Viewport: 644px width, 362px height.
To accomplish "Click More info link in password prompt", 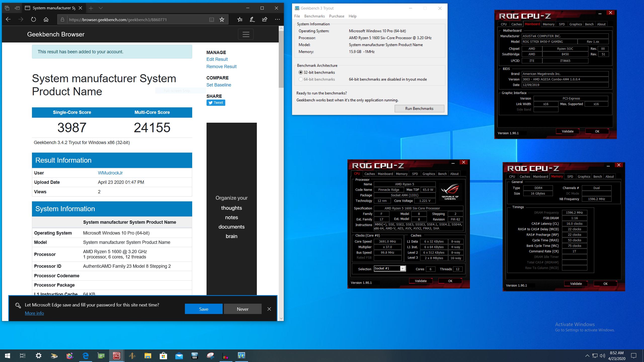I will point(34,313).
